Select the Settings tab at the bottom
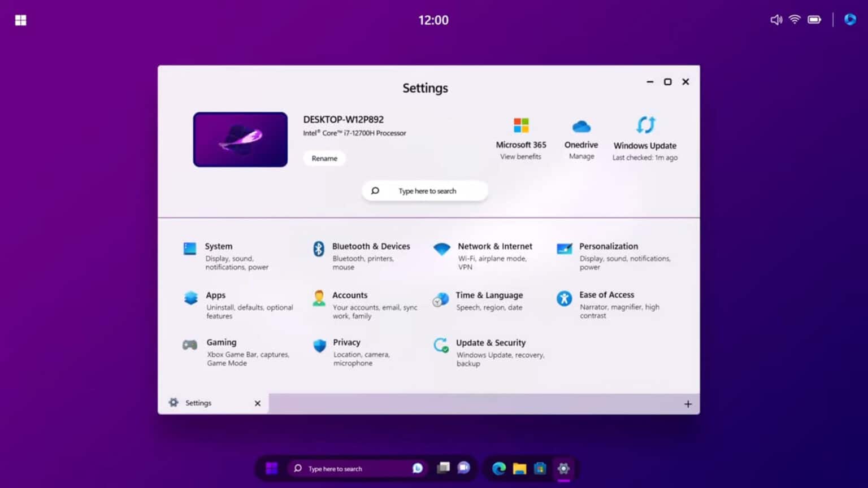 coord(198,403)
